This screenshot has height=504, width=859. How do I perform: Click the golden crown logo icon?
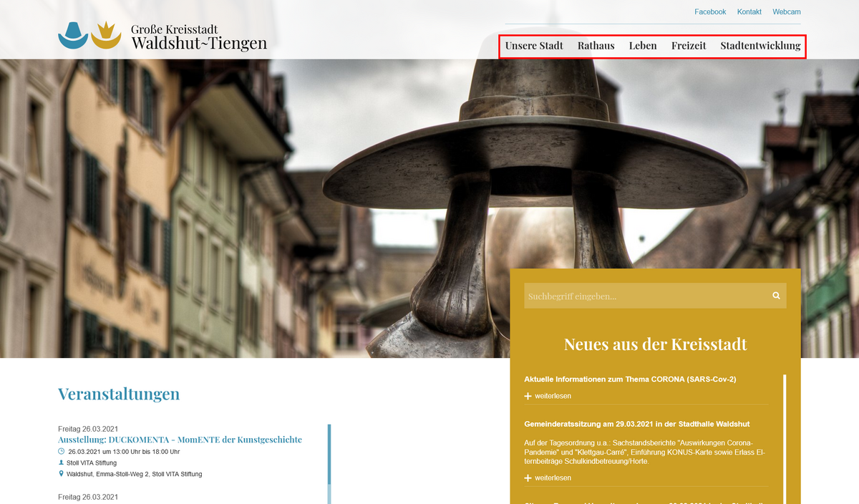pos(106,35)
